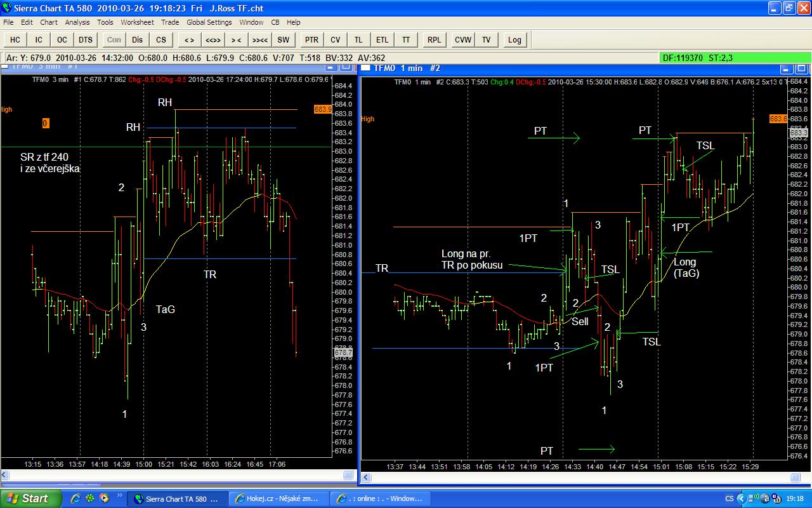
Task: Click the green DF:119370 status field
Action: 735,58
